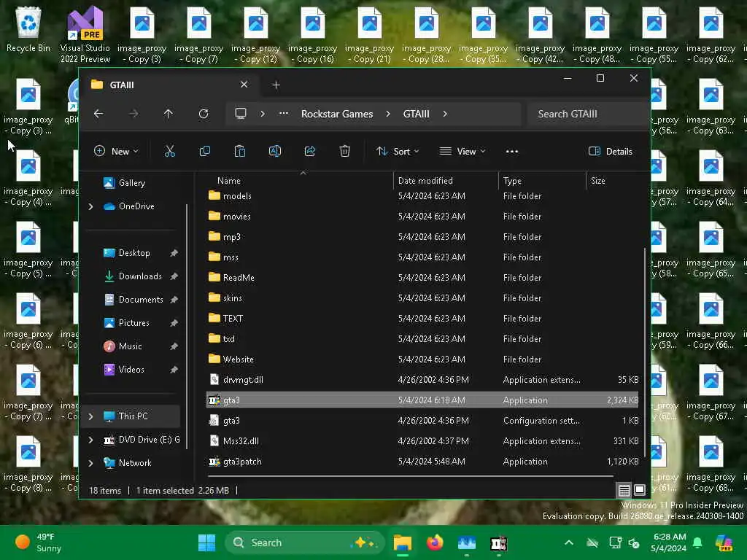Open Recycle Bin on desktop
Image resolution: width=747 pixels, height=560 pixels.
pyautogui.click(x=28, y=29)
